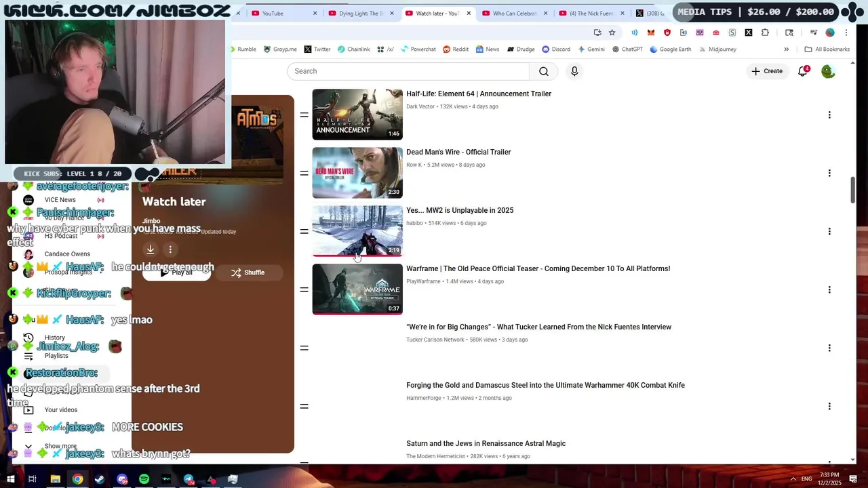Open the Twitter bookmark
Viewport: 868px width, 488px height.
(317, 49)
